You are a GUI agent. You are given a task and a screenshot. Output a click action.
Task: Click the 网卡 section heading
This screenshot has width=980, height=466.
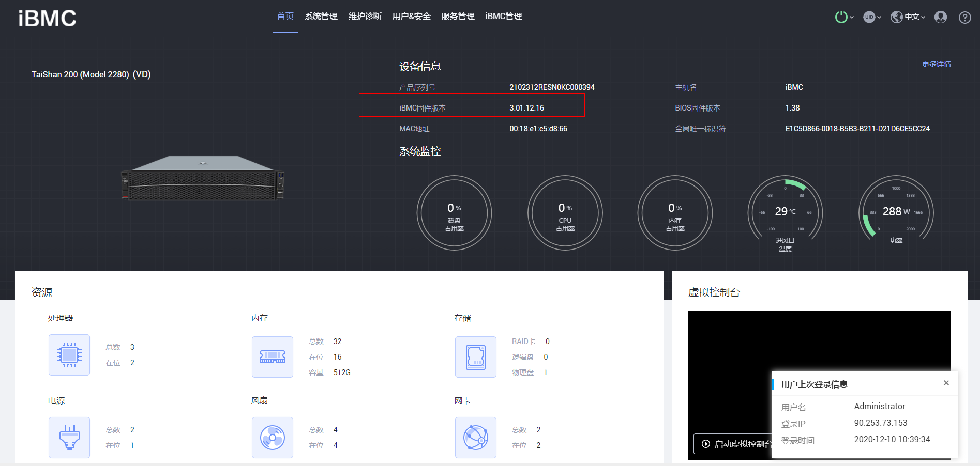(x=463, y=400)
